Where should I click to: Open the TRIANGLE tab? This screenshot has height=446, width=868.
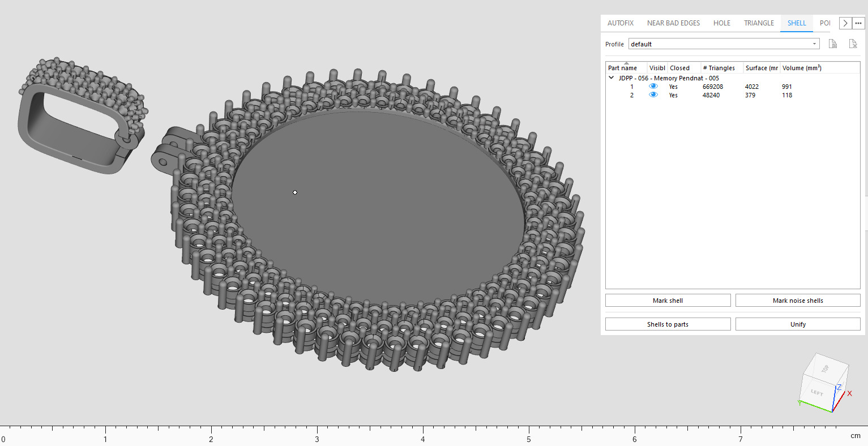tap(759, 23)
